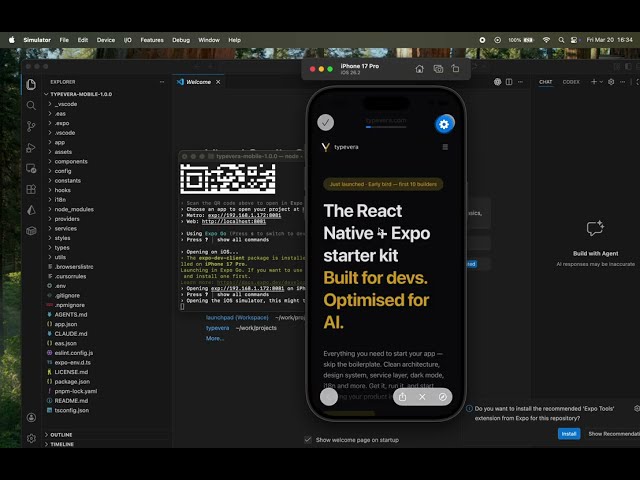Open CLAUDE.md file
This screenshot has width=640, height=480.
point(71,334)
